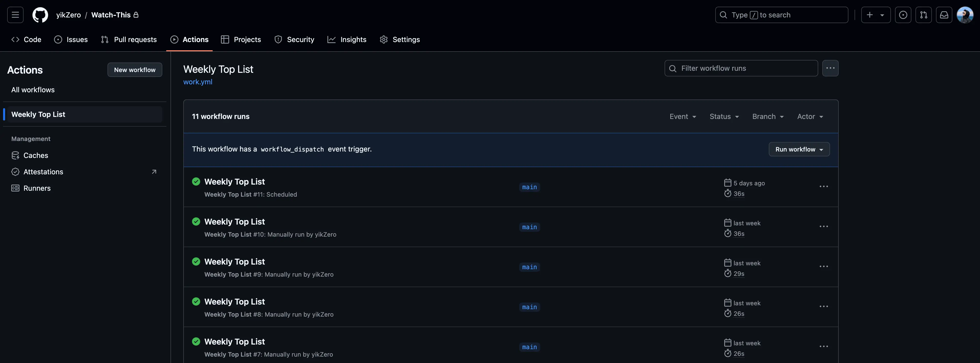Click the GitHub home logo
The width and height of the screenshot is (980, 363).
tap(40, 14)
